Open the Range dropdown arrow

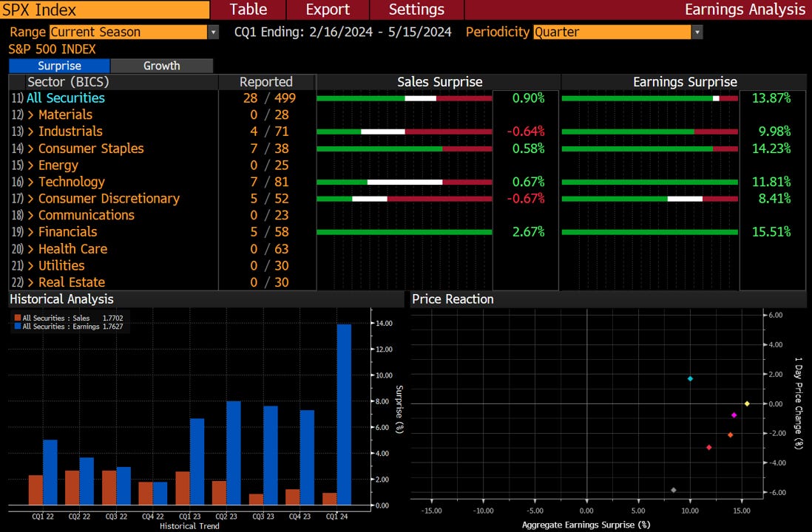[x=213, y=32]
